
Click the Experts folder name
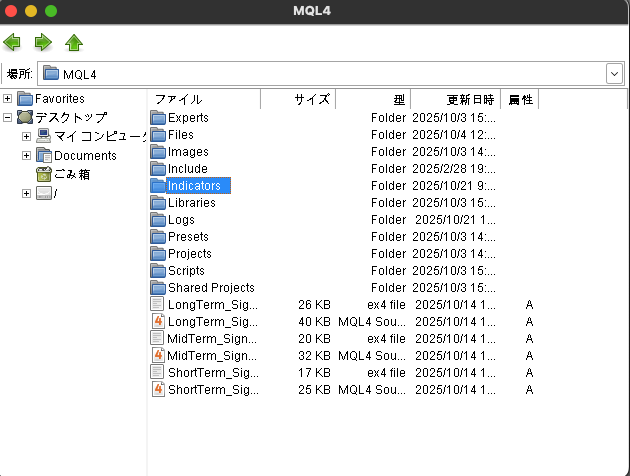click(x=188, y=118)
